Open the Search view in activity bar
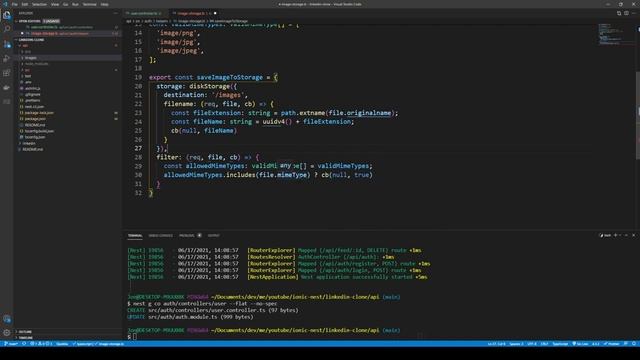This screenshot has height=360, width=640. click(7, 29)
